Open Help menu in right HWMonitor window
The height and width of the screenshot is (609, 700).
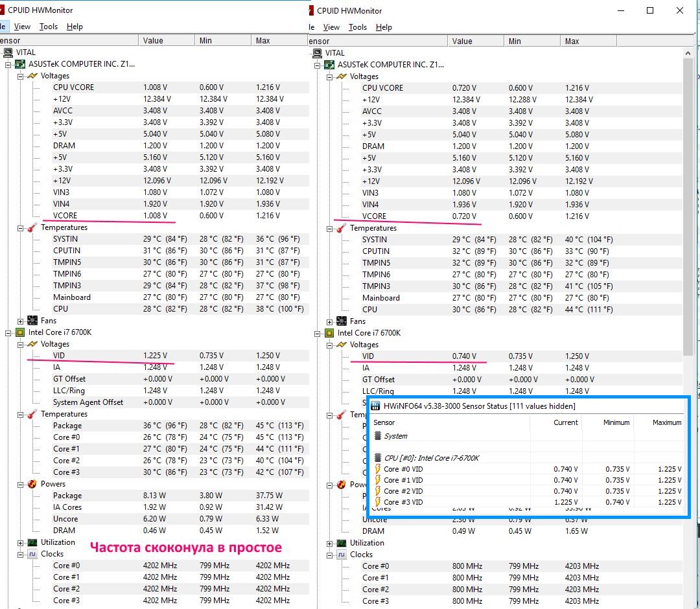click(x=384, y=28)
